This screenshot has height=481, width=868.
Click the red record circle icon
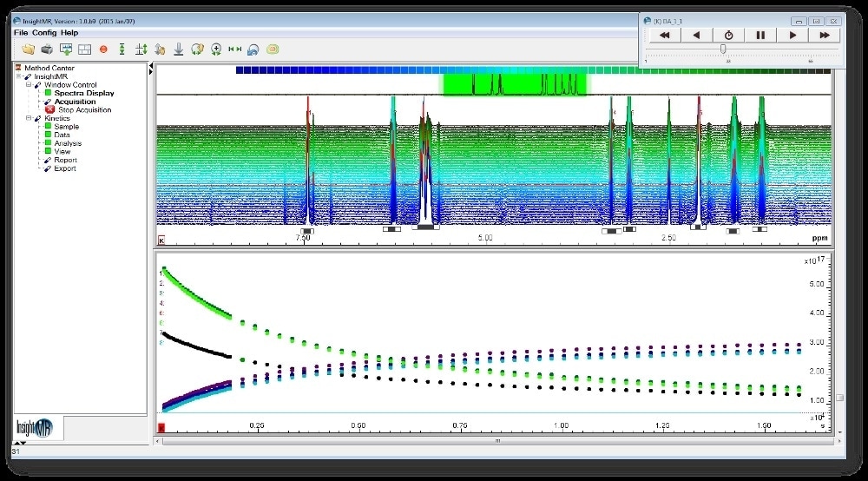coord(103,49)
